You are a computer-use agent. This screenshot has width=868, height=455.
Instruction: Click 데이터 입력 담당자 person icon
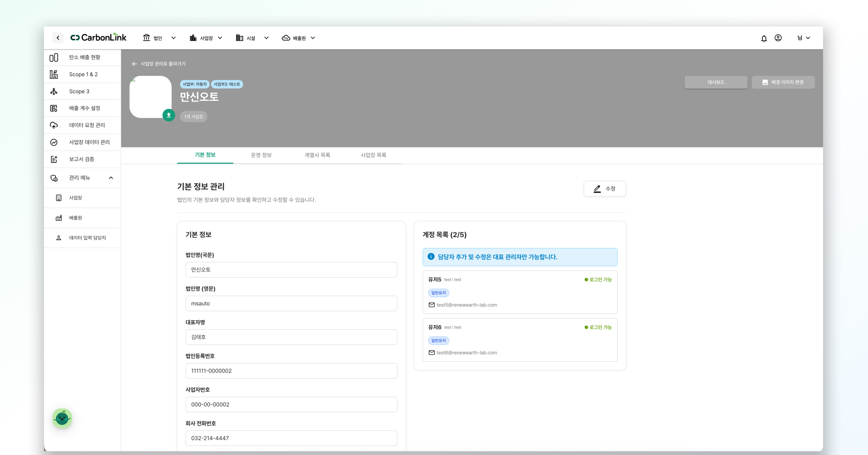pos(59,238)
